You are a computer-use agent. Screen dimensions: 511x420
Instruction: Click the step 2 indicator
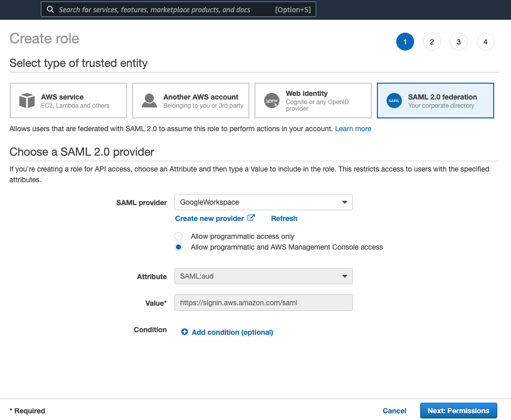point(432,41)
